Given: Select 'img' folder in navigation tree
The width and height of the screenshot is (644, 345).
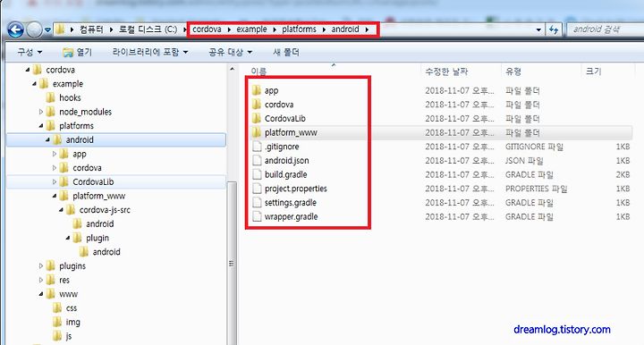Looking at the screenshot, I should (66, 322).
